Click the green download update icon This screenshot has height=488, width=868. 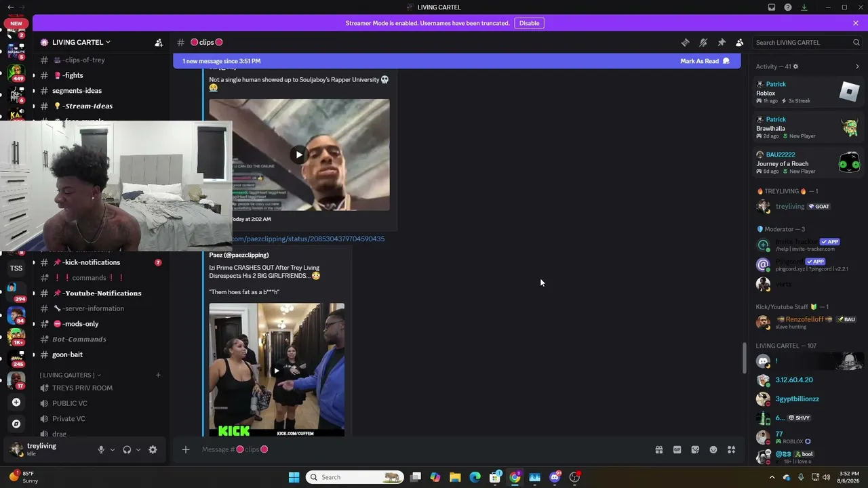[804, 7]
